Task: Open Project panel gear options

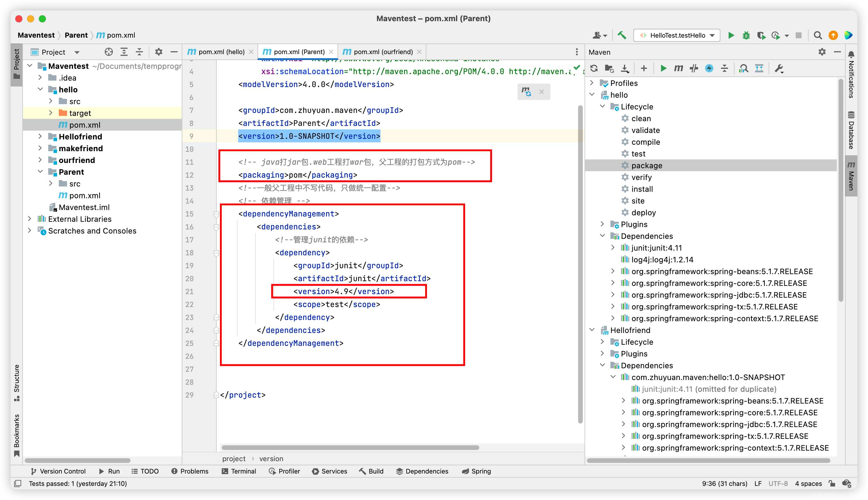Action: point(158,52)
